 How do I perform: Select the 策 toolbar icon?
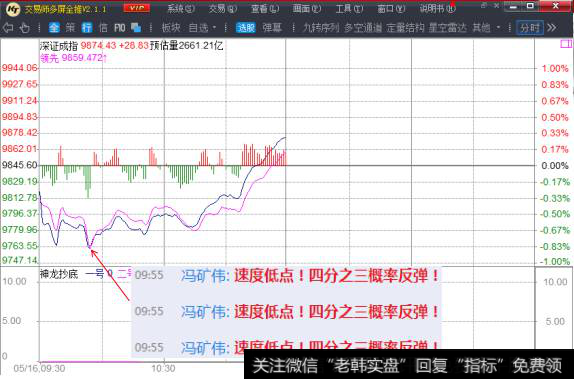point(70,27)
